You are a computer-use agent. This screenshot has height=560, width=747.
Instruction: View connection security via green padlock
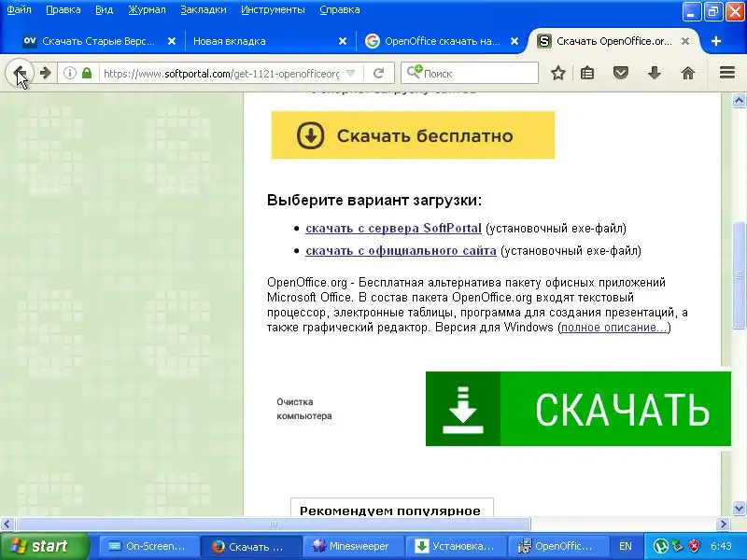(x=86, y=73)
